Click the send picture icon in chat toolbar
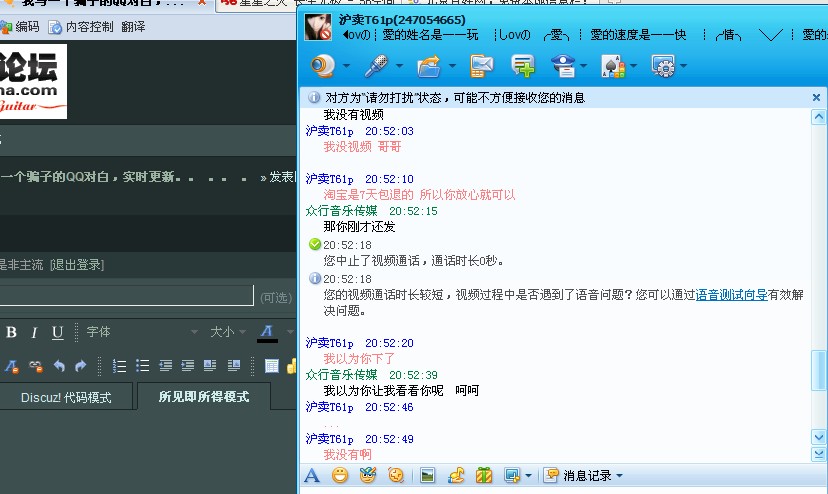Screen dimensions: 828x494 coord(428,476)
